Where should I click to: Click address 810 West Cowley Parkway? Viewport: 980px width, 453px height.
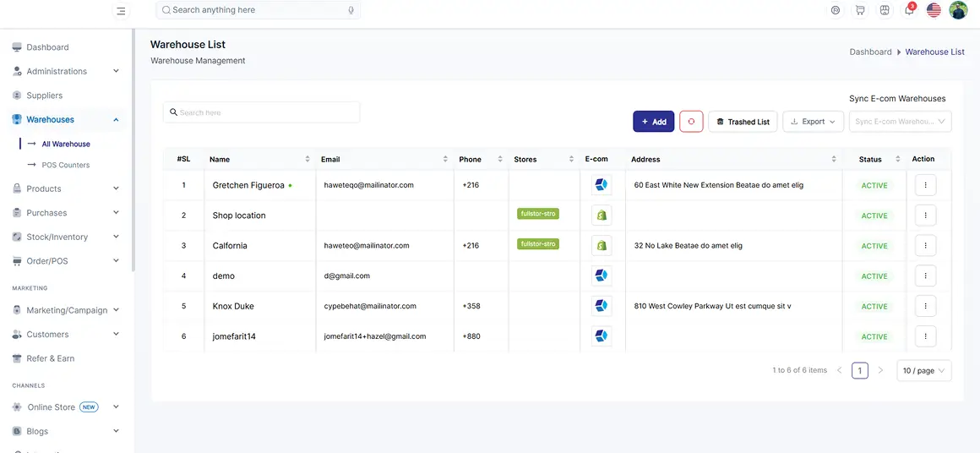click(x=712, y=306)
